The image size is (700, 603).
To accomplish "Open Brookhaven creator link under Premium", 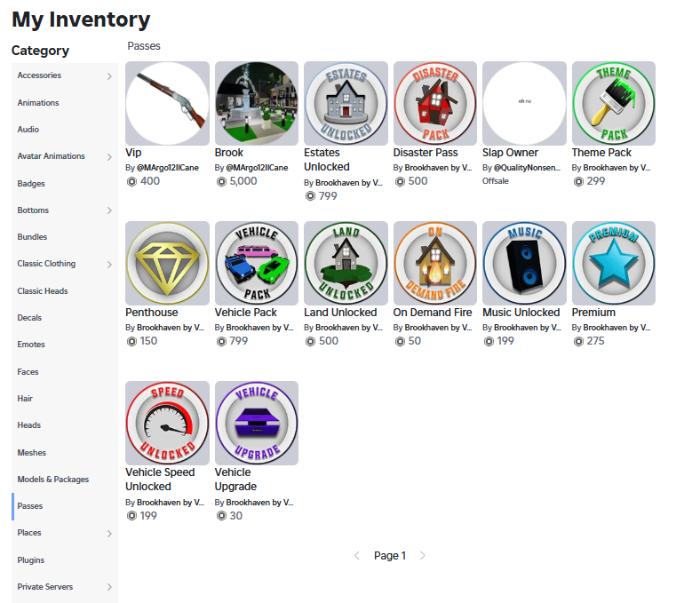I will [x=617, y=328].
